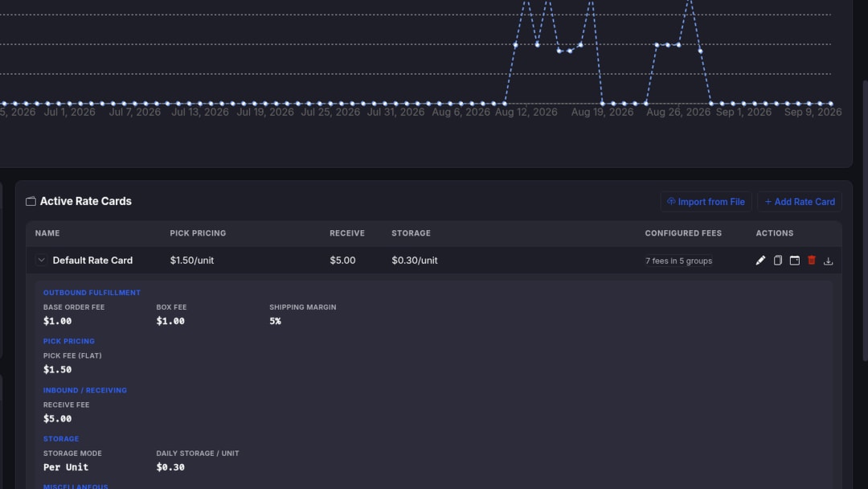This screenshot has width=868, height=489.
Task: Click the '7 fees in 5 groups' badge
Action: pos(678,261)
